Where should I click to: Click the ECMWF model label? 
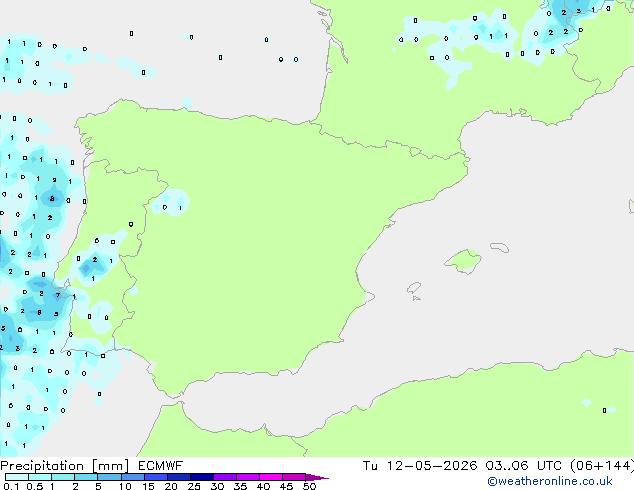point(161,466)
